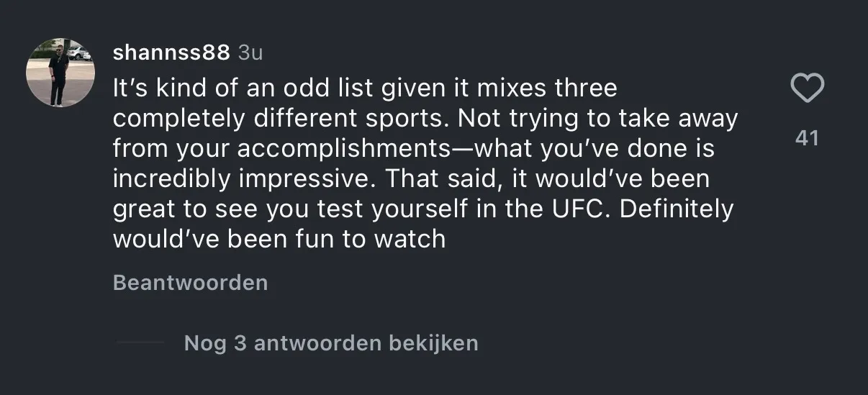Screen dimensions: 868x395
Task: Click Beantwoorden to reply to comment
Action: tap(190, 283)
